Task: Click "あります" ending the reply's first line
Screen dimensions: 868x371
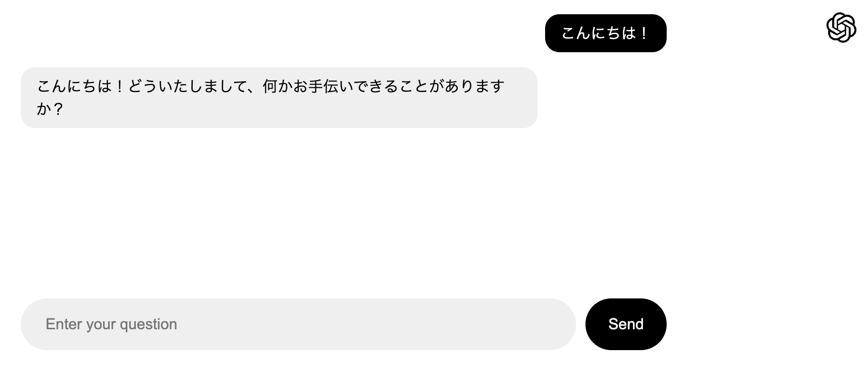Action: (475, 86)
